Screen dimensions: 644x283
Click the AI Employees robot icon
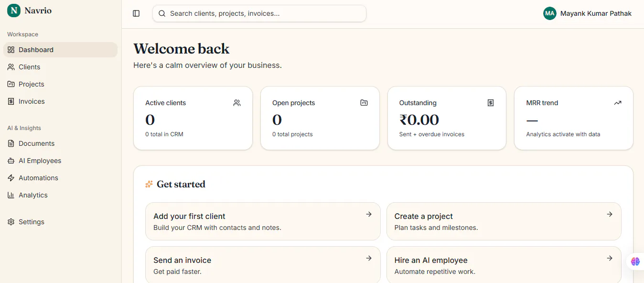pyautogui.click(x=11, y=161)
